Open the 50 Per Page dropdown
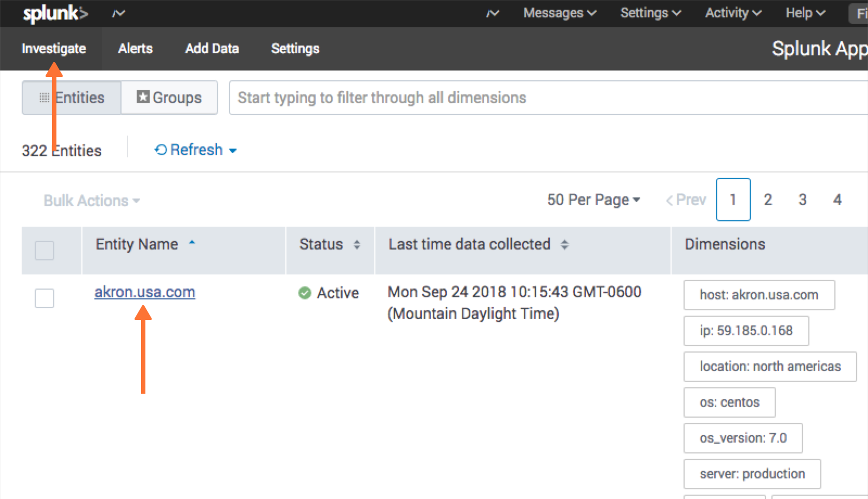The height and width of the screenshot is (499, 868). 592,200
